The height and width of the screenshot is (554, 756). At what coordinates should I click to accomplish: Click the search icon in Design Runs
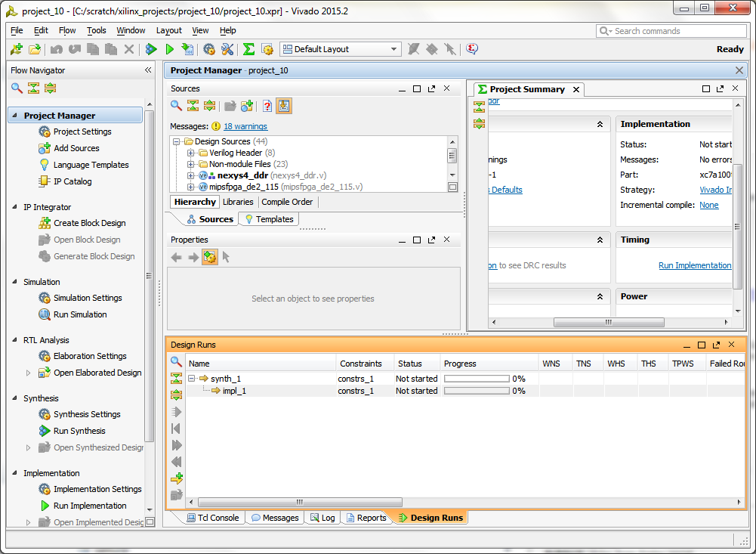click(176, 361)
